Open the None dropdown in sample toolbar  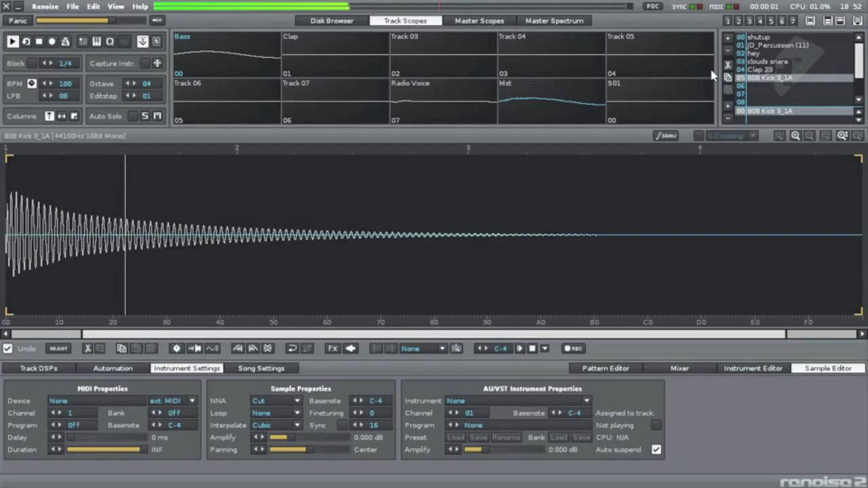pyautogui.click(x=423, y=348)
